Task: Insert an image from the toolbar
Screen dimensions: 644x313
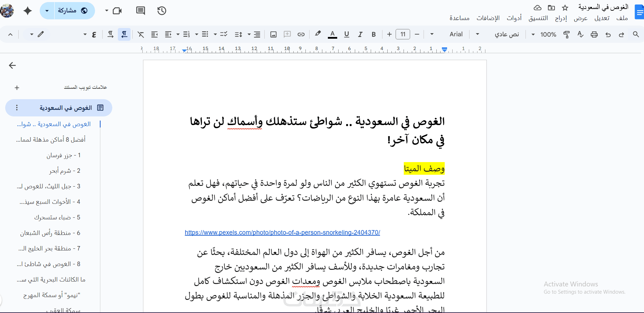Action: point(273,34)
